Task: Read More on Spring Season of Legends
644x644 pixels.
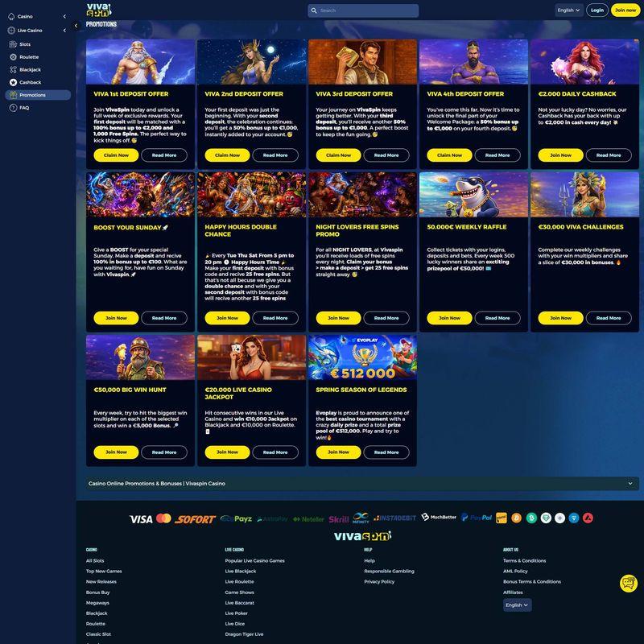Action: point(386,452)
